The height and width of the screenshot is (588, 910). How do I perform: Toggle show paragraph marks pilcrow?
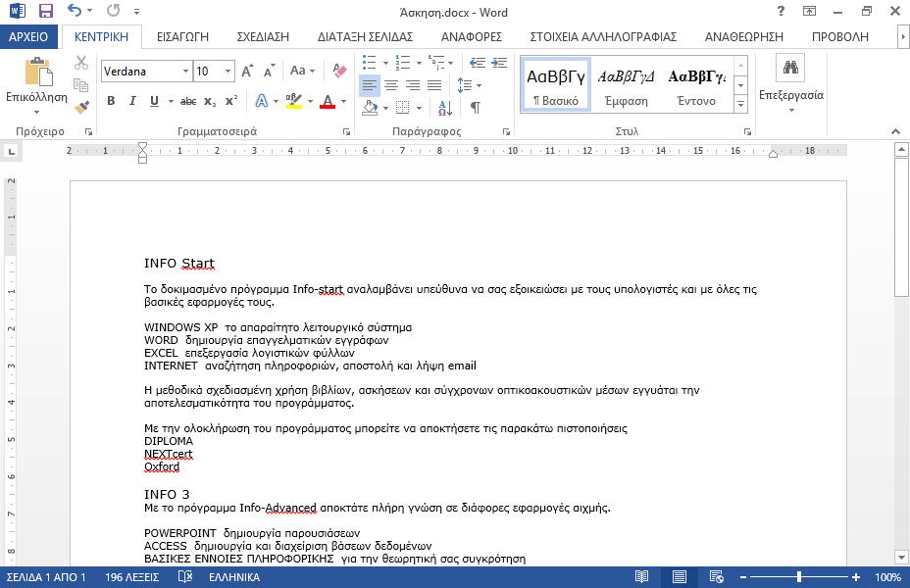click(x=476, y=107)
